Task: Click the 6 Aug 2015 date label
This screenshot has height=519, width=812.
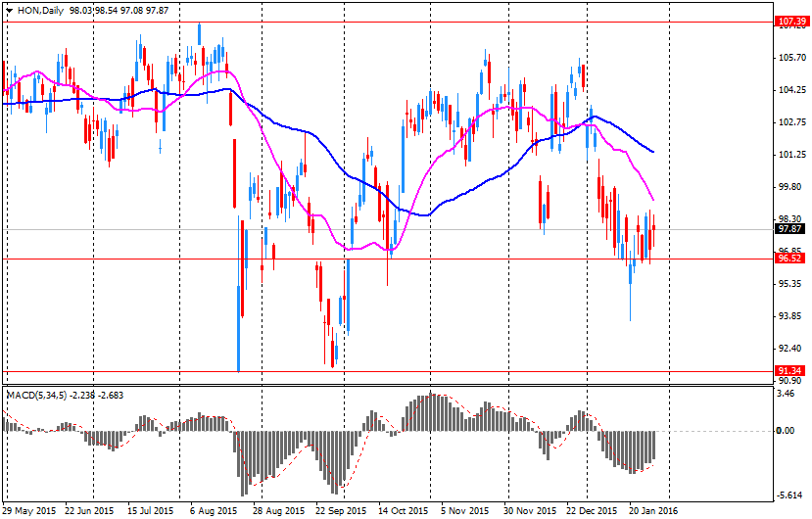Action: [213, 511]
